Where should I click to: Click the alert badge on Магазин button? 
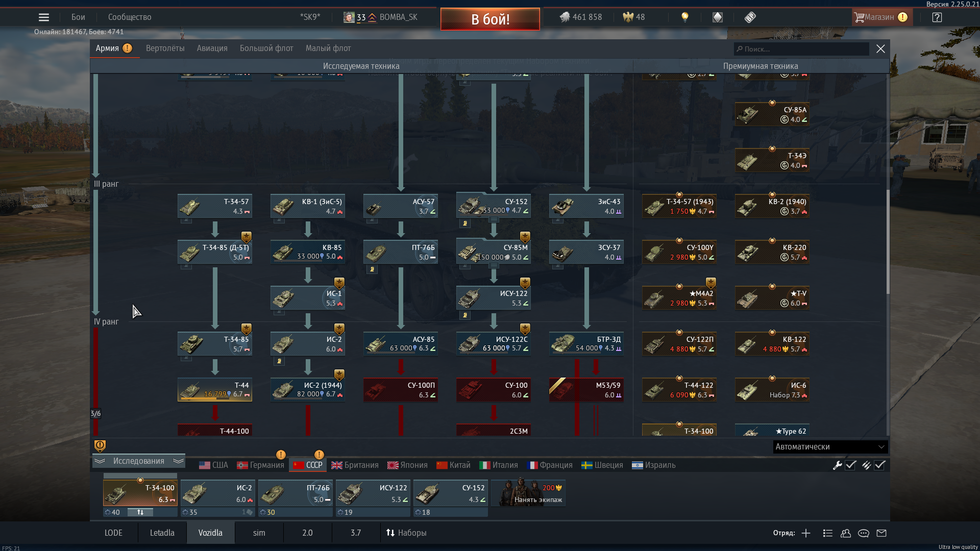point(902,17)
